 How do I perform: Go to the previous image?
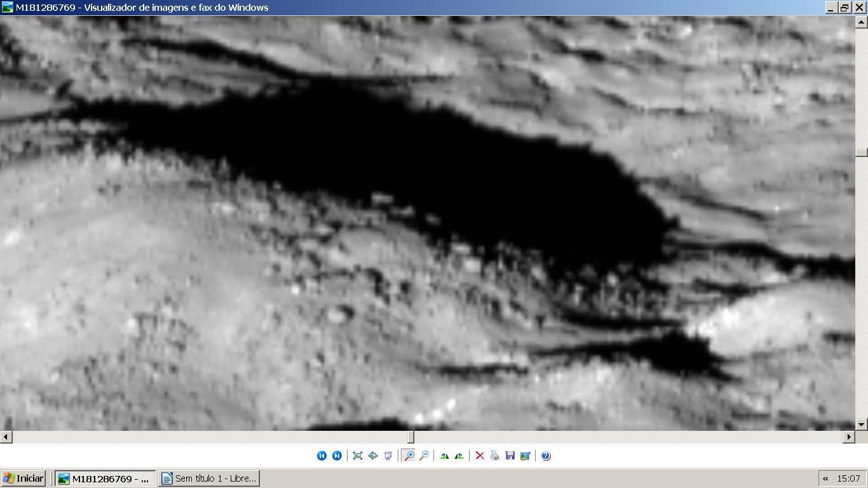(x=322, y=456)
